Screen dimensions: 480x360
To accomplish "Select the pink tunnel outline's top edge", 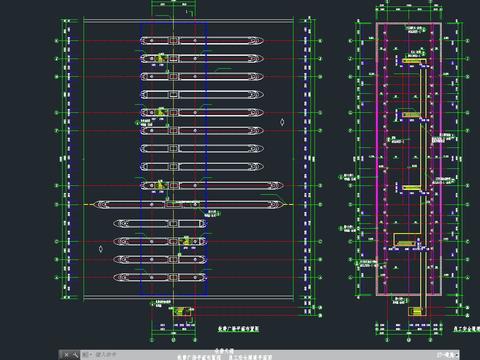I will (409, 23).
